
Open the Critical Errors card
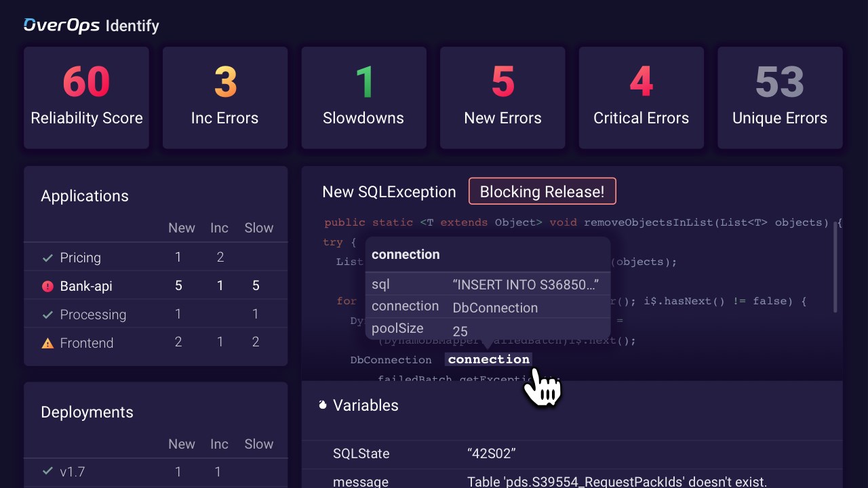point(641,98)
